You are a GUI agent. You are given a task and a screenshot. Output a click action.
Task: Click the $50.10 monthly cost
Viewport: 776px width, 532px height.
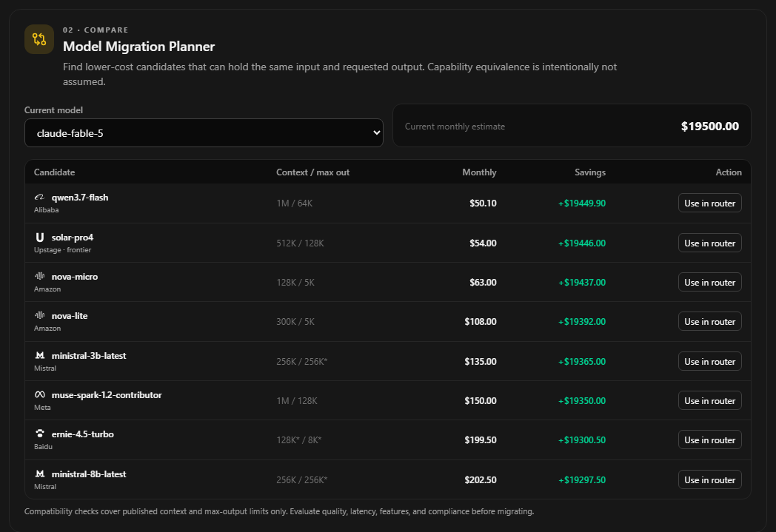click(483, 203)
